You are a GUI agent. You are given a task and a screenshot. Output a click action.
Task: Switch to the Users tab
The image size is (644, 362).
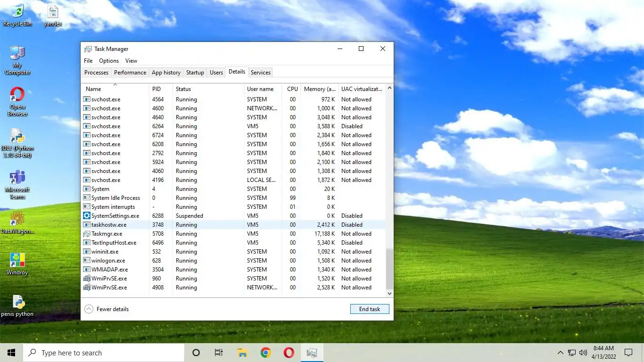(x=216, y=73)
